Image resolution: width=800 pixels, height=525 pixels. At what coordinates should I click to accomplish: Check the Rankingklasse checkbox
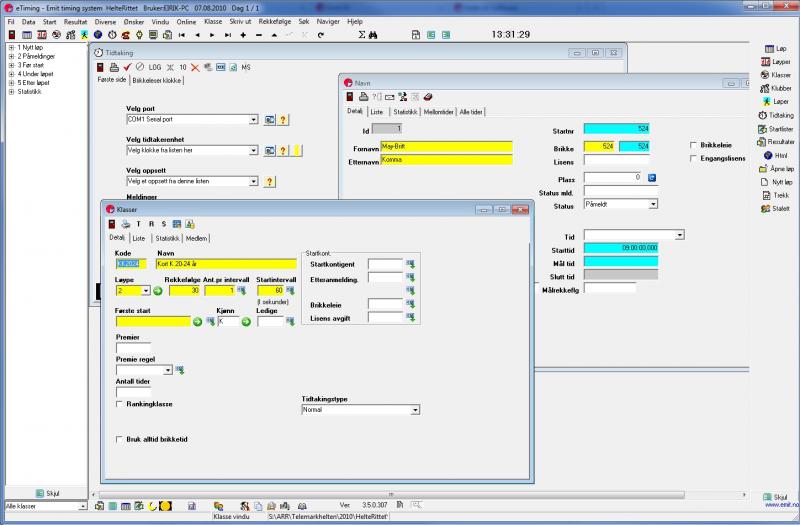120,405
